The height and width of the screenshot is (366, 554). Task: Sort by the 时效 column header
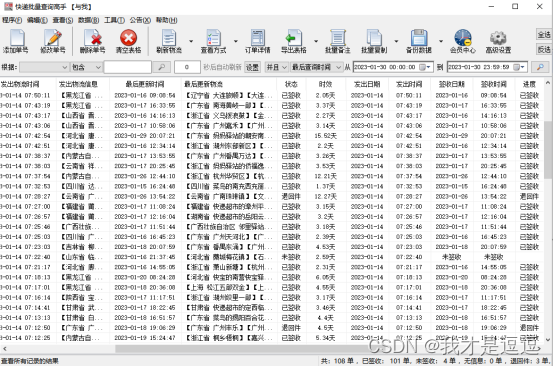pyautogui.click(x=325, y=84)
